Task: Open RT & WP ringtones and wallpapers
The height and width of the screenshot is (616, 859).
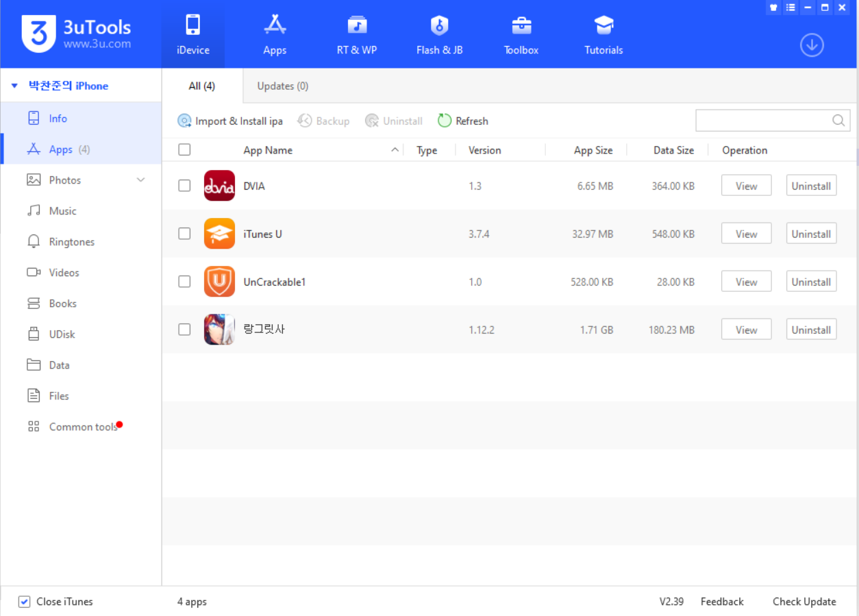Action: click(357, 34)
